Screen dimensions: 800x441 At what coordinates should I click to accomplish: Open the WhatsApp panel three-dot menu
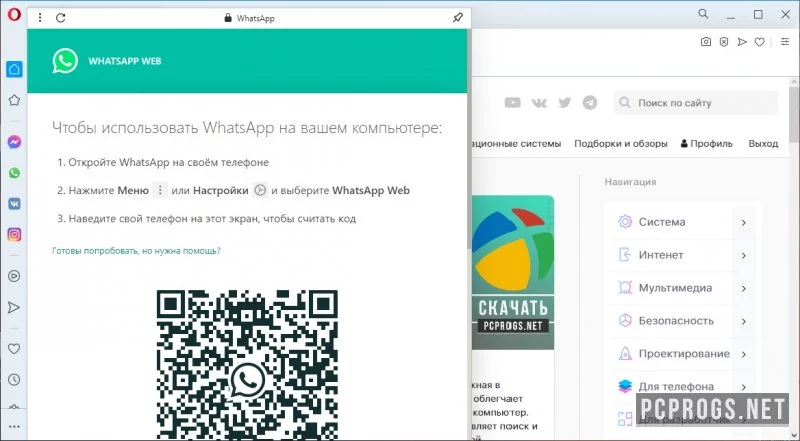click(40, 18)
